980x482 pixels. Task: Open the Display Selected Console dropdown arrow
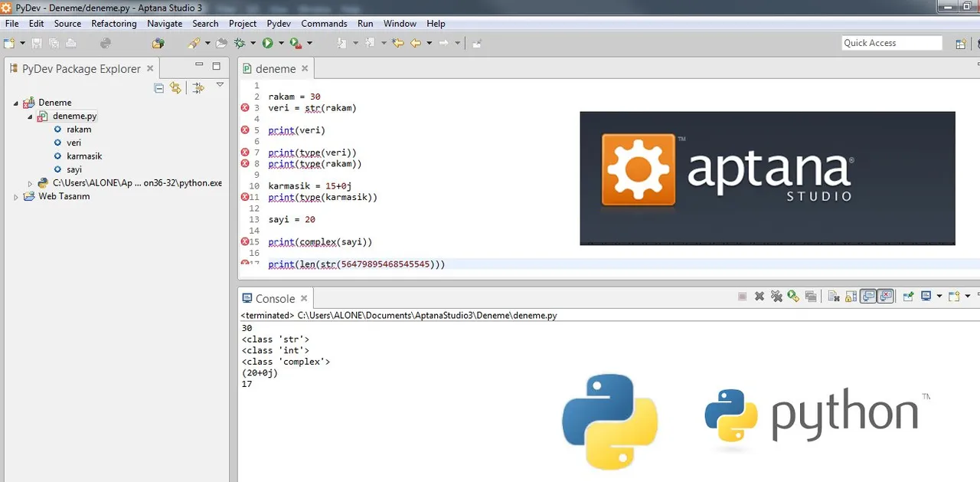pyautogui.click(x=939, y=296)
